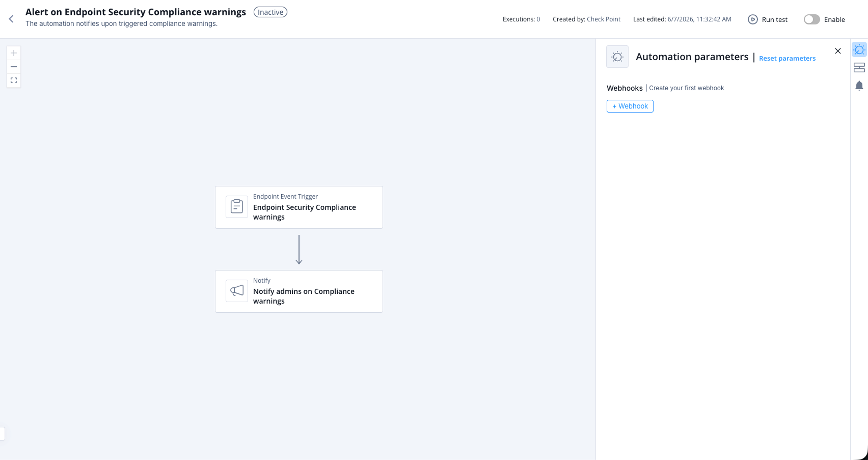Click the Executions: 0 counter
868x460 pixels.
point(521,19)
